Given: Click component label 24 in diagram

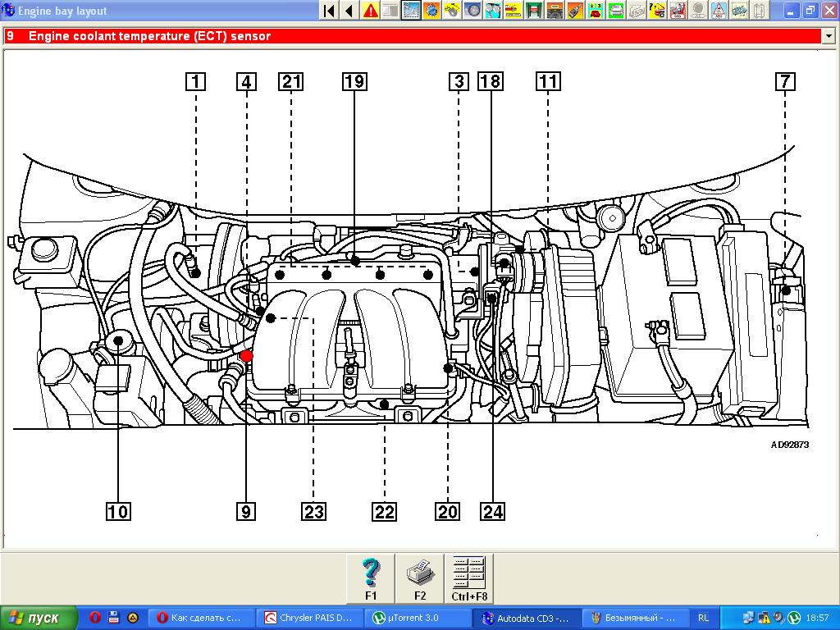Looking at the screenshot, I should pos(493,511).
